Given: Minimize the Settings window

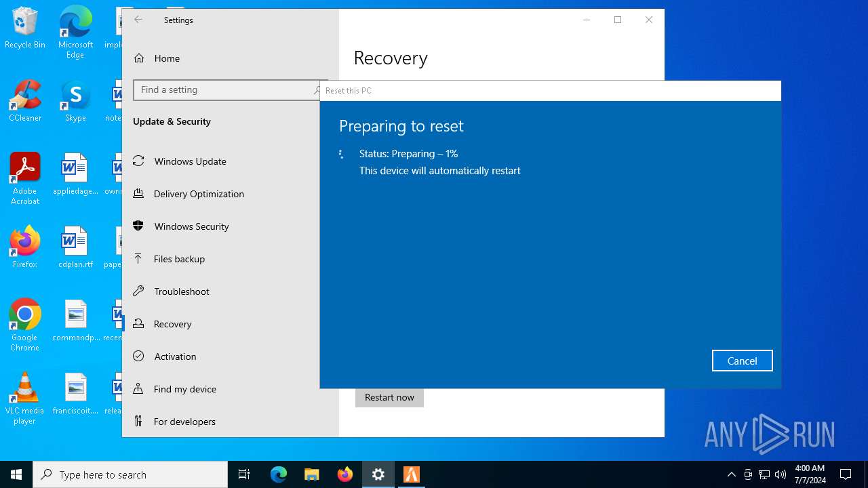Looking at the screenshot, I should coord(587,20).
